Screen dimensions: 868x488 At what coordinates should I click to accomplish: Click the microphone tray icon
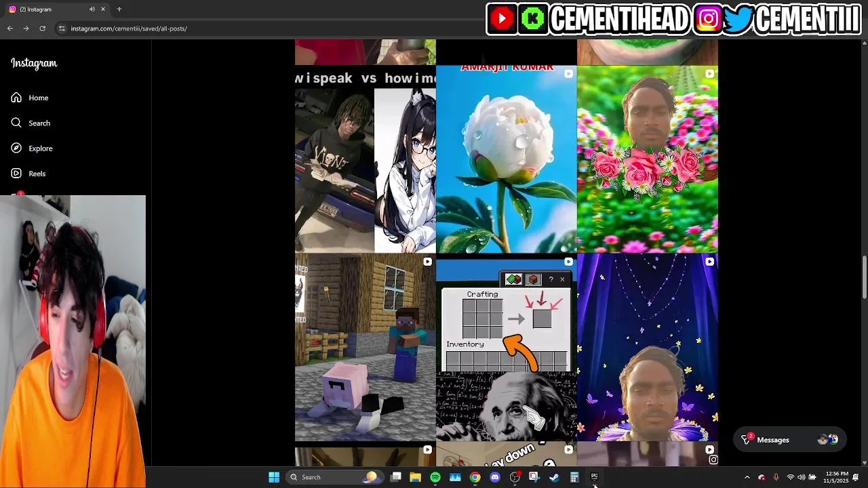point(776,477)
